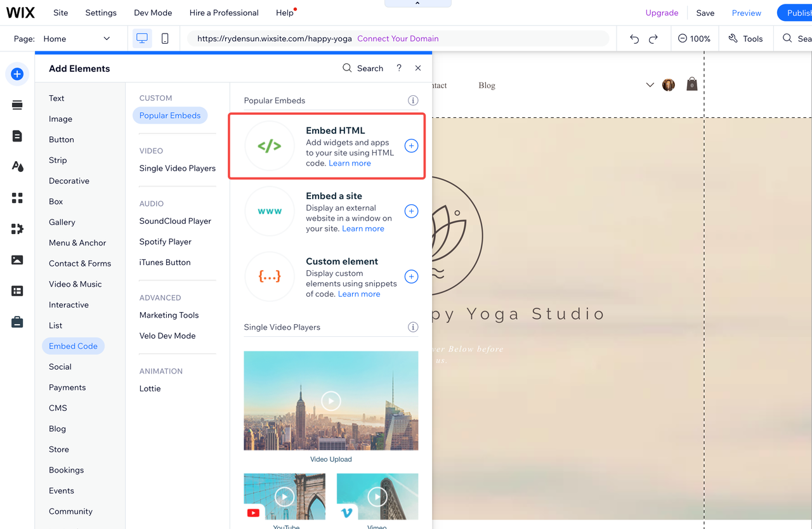Open the Help menu
This screenshot has width=812, height=529.
pos(285,13)
